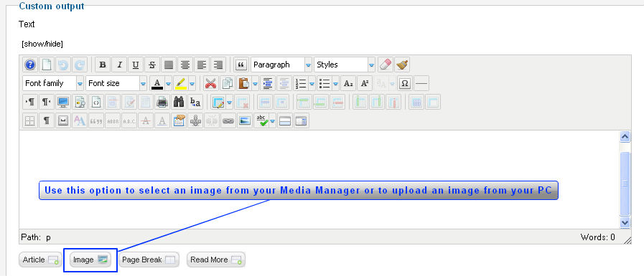The width and height of the screenshot is (644, 276).
Task: Toggle strikethrough formatting
Action: click(152, 65)
